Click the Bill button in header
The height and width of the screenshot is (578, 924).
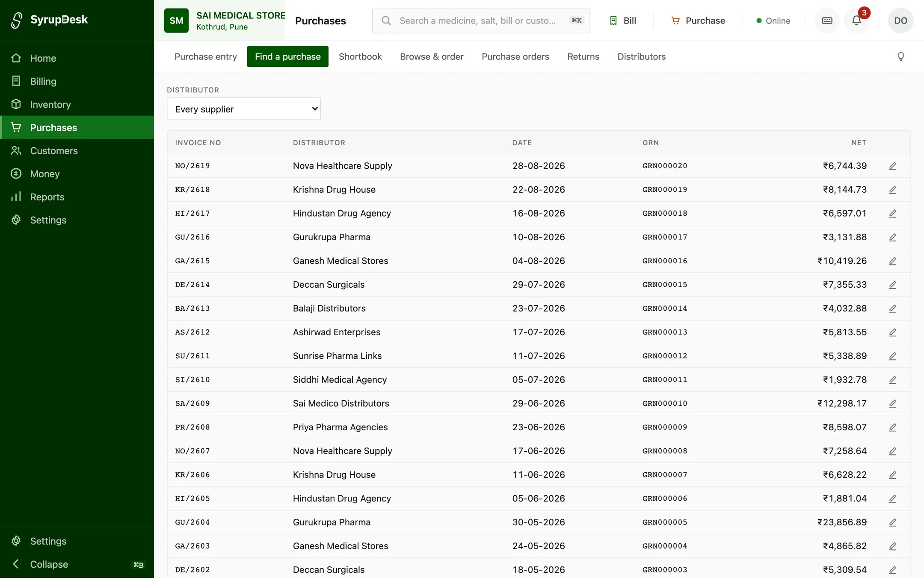(623, 21)
